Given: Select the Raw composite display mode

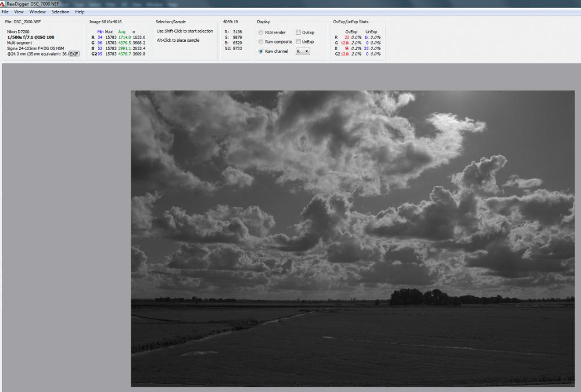Looking at the screenshot, I should pyautogui.click(x=261, y=42).
